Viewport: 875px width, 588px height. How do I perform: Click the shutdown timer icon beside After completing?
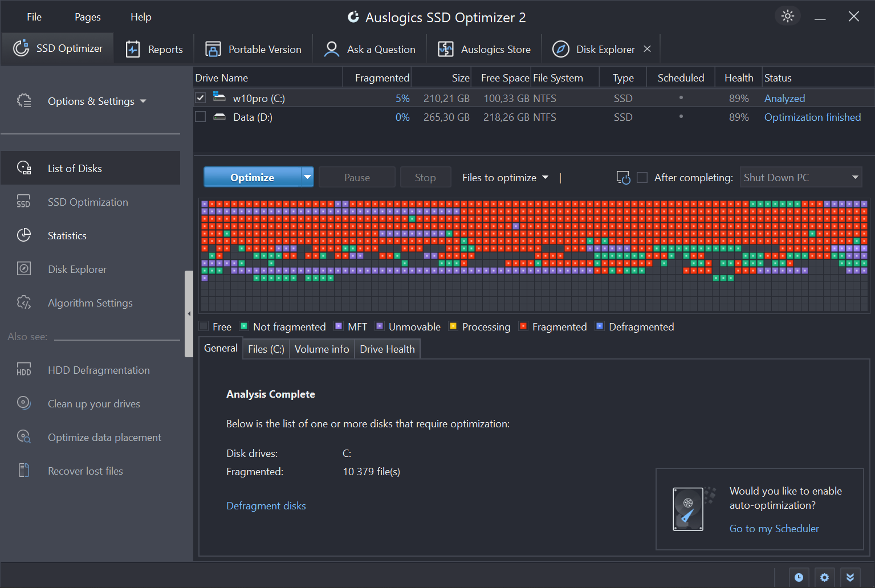[x=624, y=178]
